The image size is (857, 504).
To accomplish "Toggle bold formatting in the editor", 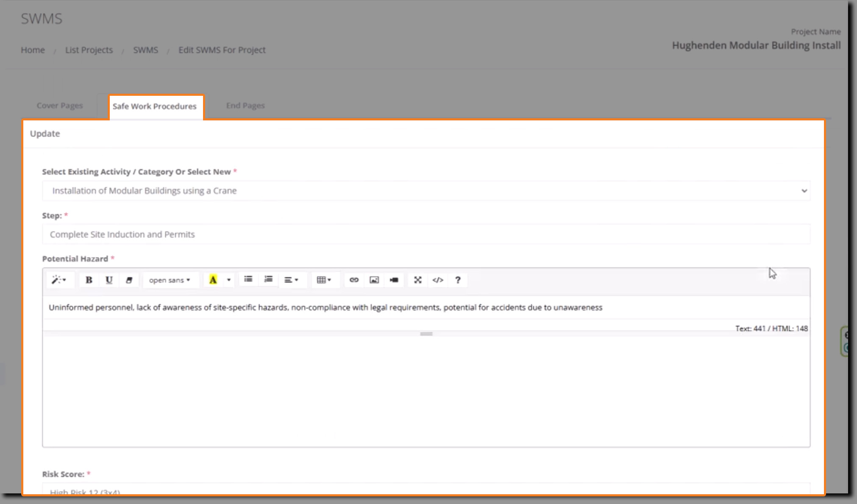I will pos(89,280).
